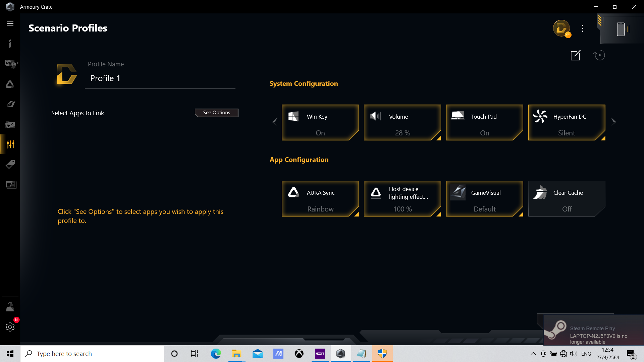Open File Explorer from taskbar

coord(236,354)
